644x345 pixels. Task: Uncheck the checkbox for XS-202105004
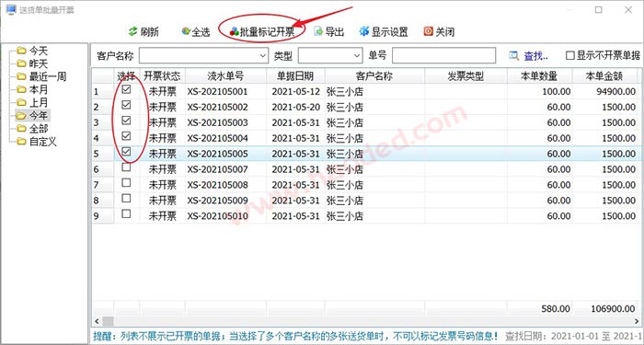pos(127,136)
